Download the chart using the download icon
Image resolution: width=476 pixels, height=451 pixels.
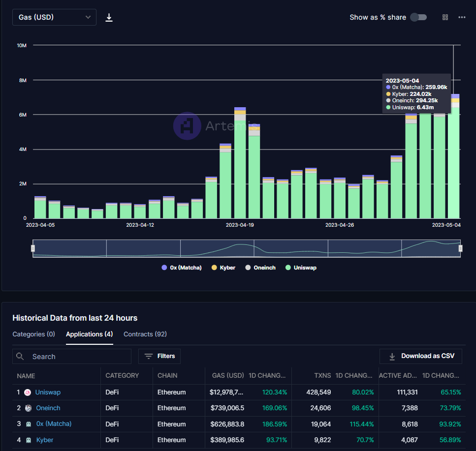pos(109,17)
